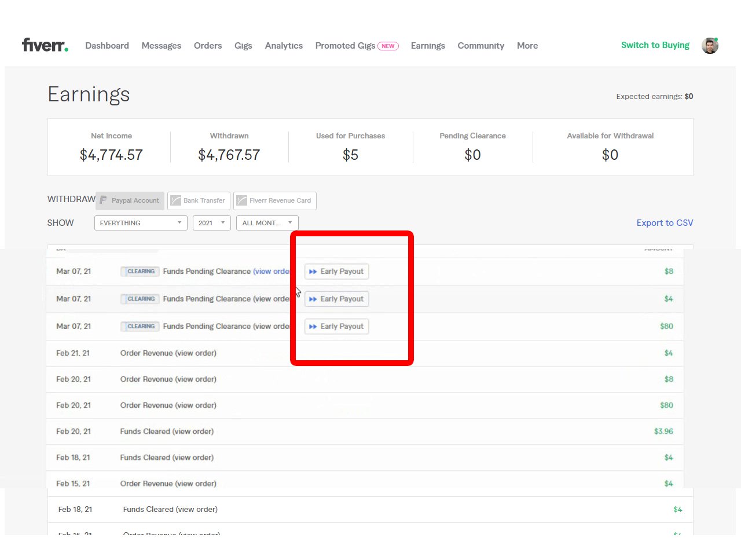
Task: Select Earnings in the navigation bar
Action: click(x=428, y=46)
